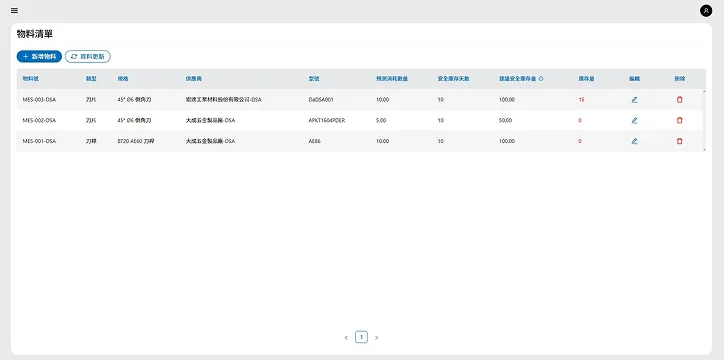Click the stock quantity 15 cell

click(581, 100)
